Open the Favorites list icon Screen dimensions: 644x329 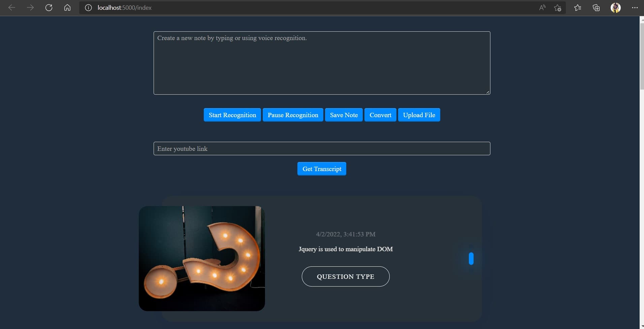(578, 7)
